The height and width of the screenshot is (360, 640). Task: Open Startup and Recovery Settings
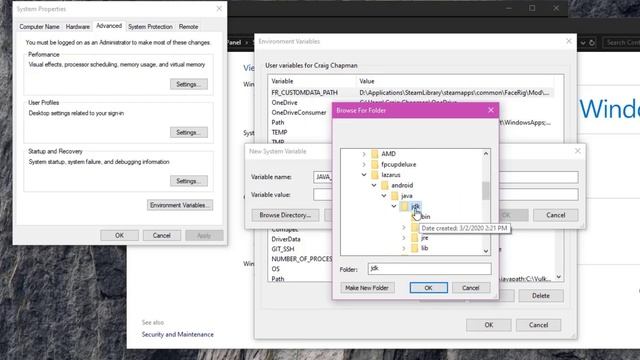pos(189,181)
